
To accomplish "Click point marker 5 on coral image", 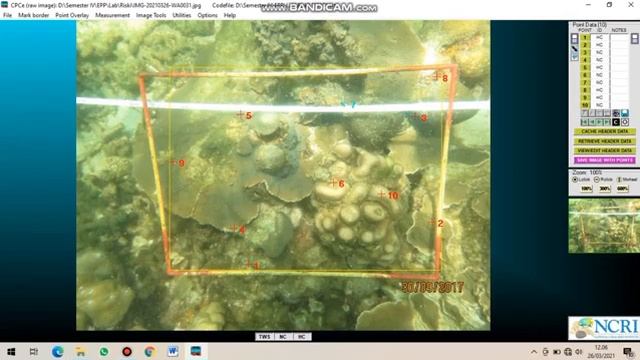I will click(240, 115).
